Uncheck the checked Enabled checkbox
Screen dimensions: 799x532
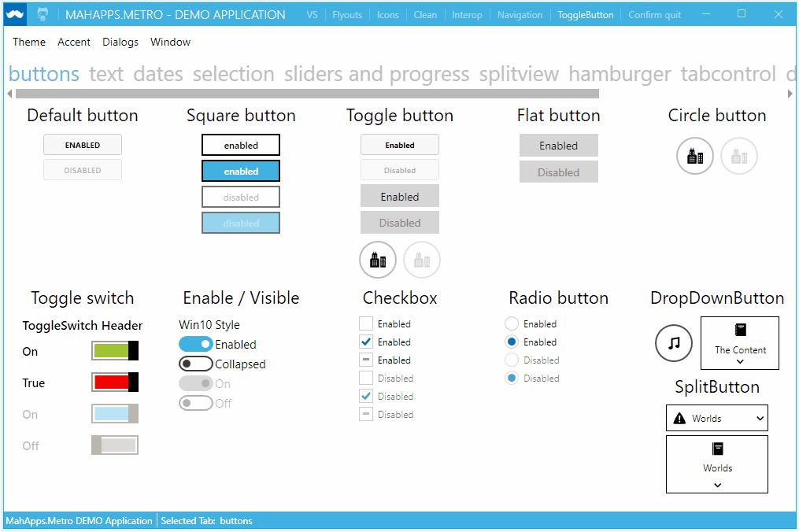[366, 342]
